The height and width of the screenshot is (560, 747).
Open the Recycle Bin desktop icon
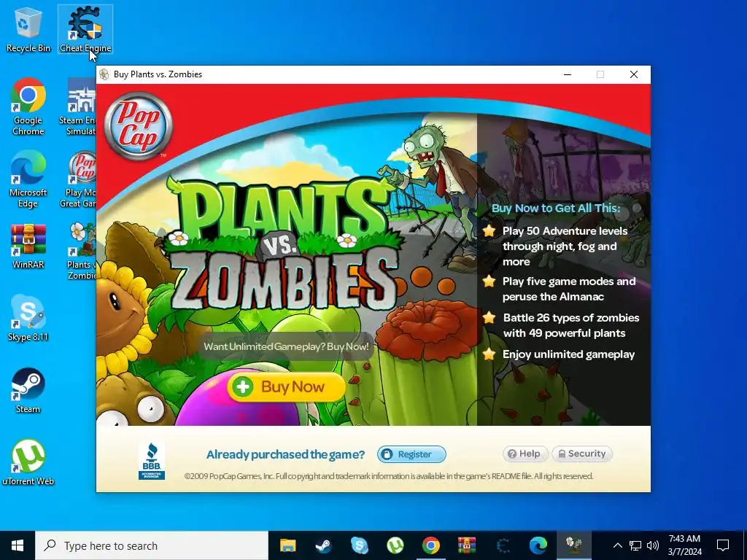click(x=28, y=29)
